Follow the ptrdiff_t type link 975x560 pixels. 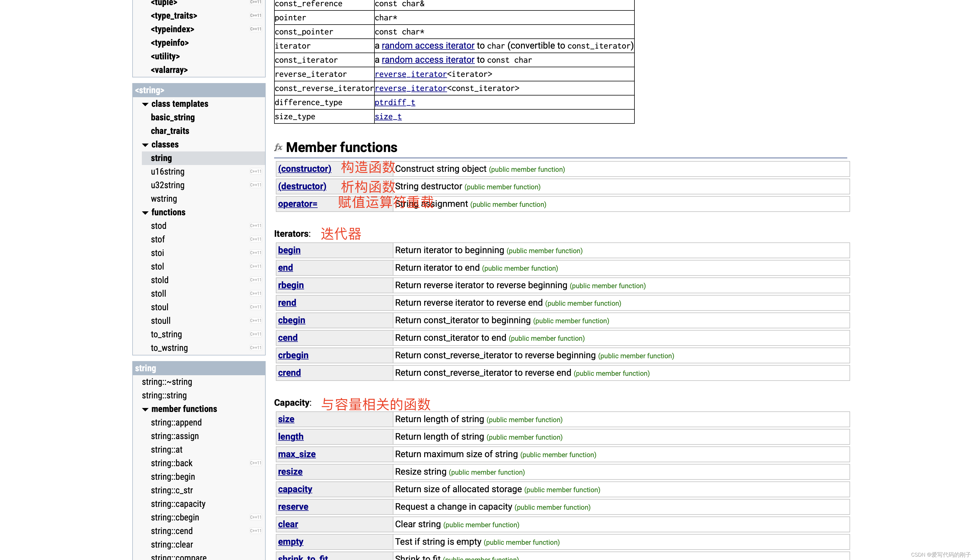[x=395, y=102]
